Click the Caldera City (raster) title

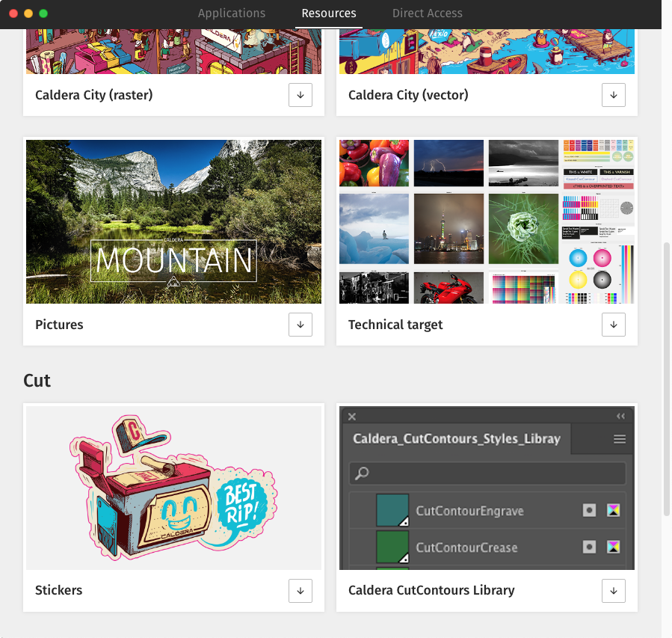[x=94, y=95]
